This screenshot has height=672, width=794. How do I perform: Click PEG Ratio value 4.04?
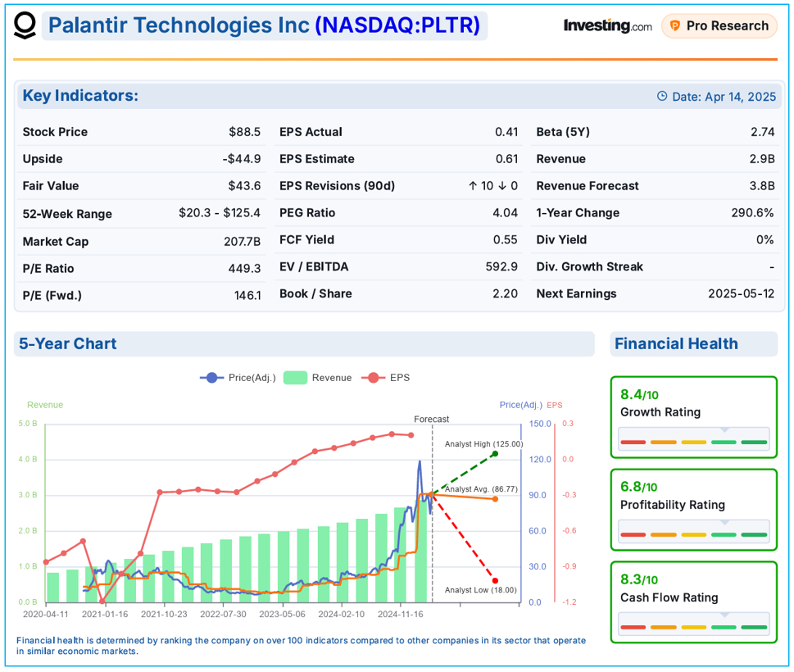pos(505,213)
